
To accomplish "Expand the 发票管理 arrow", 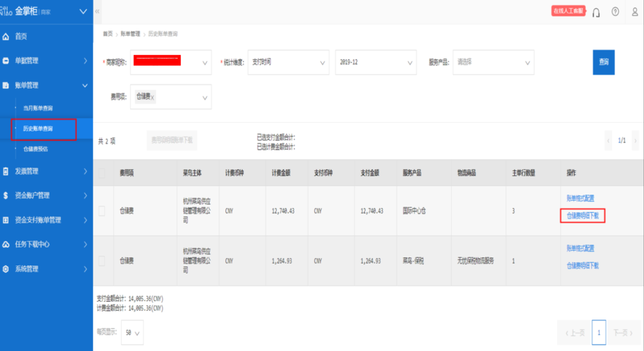I will click(x=85, y=171).
